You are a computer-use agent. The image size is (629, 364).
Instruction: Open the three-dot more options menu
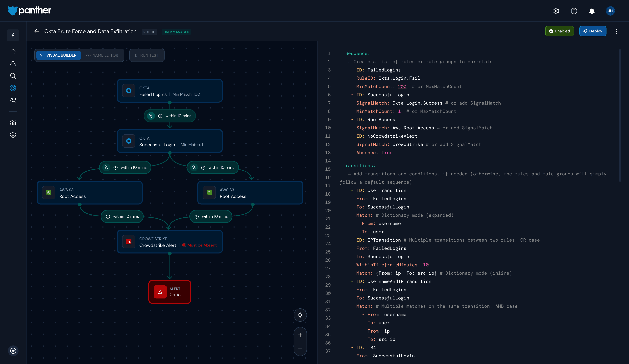pos(616,31)
